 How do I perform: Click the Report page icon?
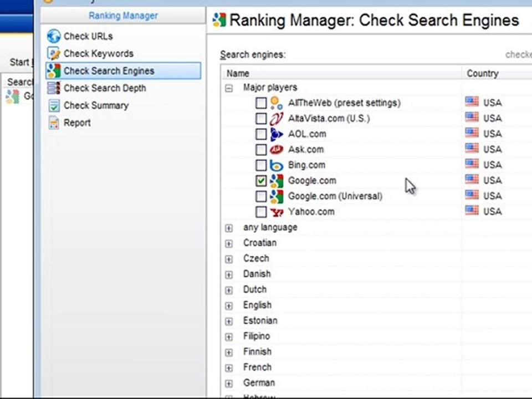point(54,122)
